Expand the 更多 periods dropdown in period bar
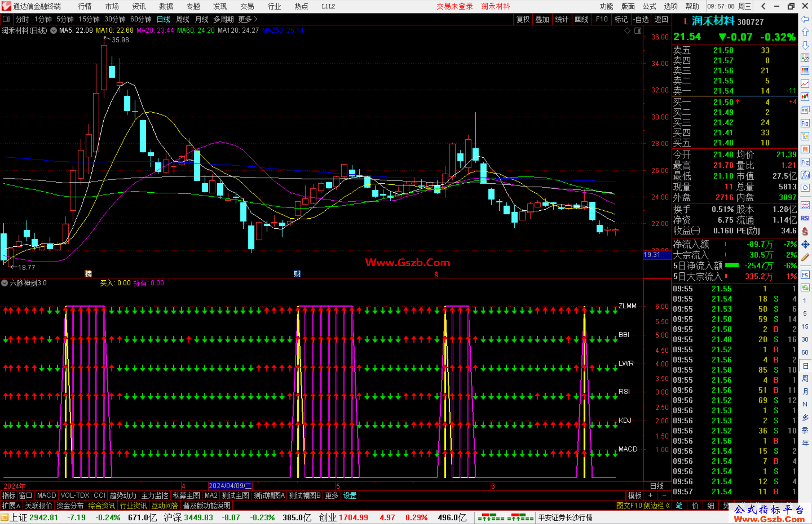The width and height of the screenshot is (812, 524). 248,19
